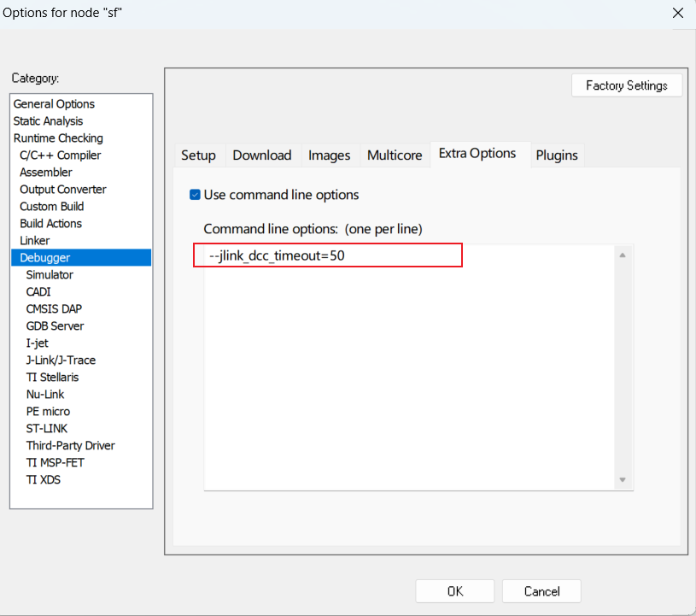Select the TI MSP-FET category
The width and height of the screenshot is (696, 616).
(55, 462)
